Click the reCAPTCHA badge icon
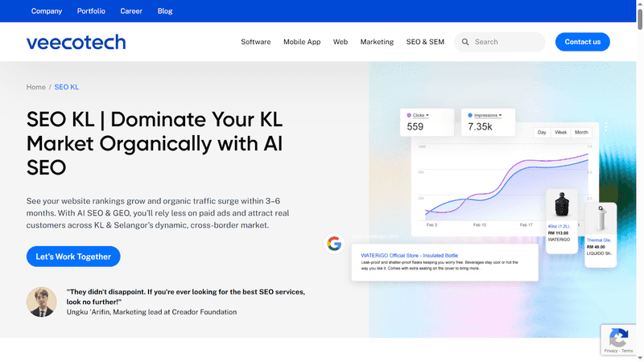 tap(617, 337)
